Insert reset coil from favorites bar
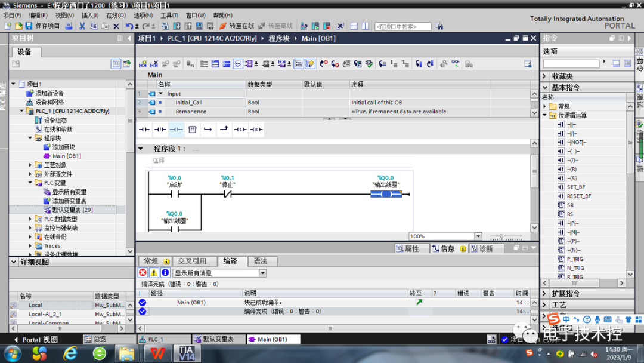Viewport: 644px width, 363px height. coord(256,130)
